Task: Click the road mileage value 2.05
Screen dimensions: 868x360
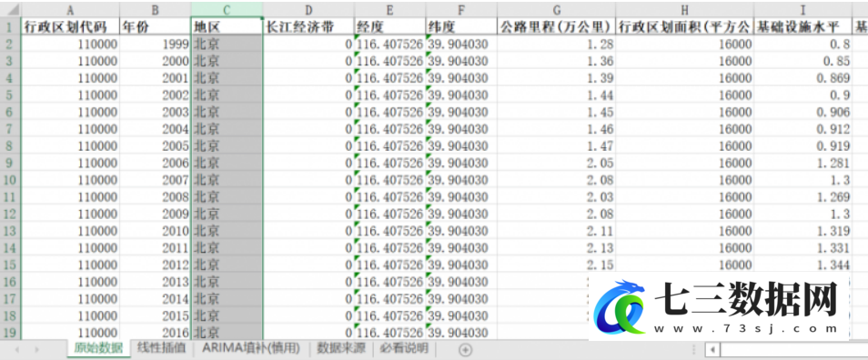Action: (556, 163)
